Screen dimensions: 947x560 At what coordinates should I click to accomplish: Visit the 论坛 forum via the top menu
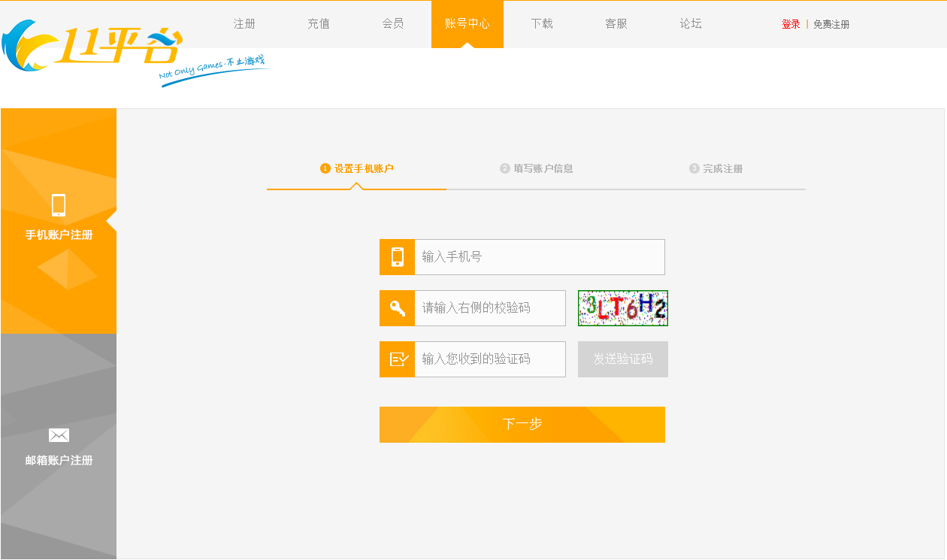[690, 23]
